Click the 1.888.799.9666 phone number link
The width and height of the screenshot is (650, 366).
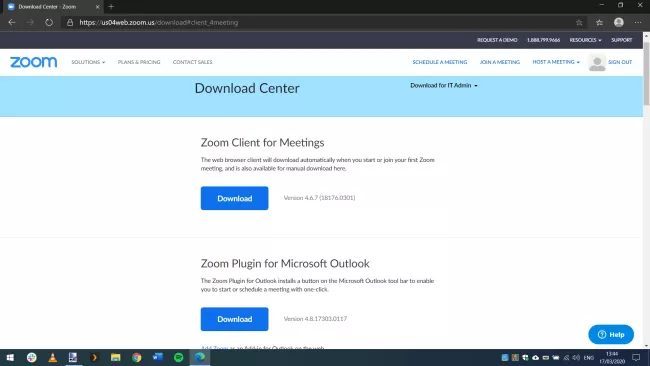pyautogui.click(x=543, y=40)
